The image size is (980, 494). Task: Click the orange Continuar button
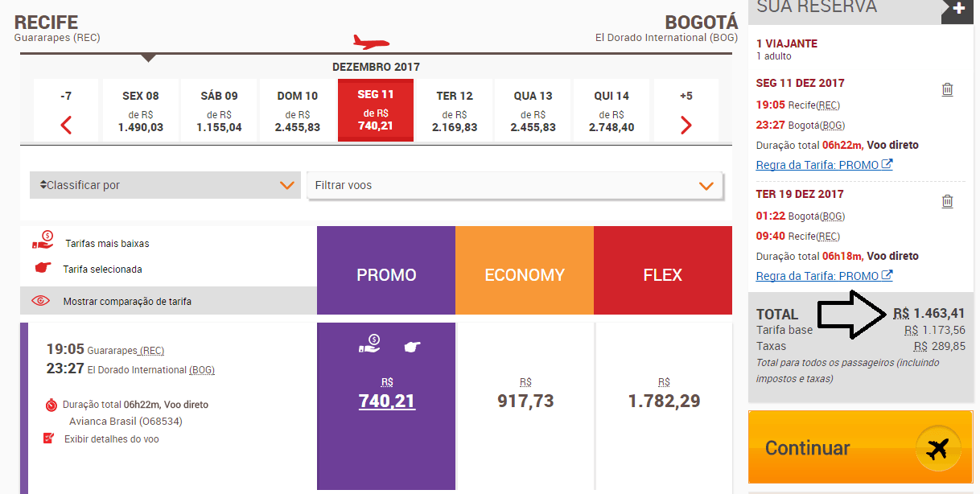(x=861, y=447)
